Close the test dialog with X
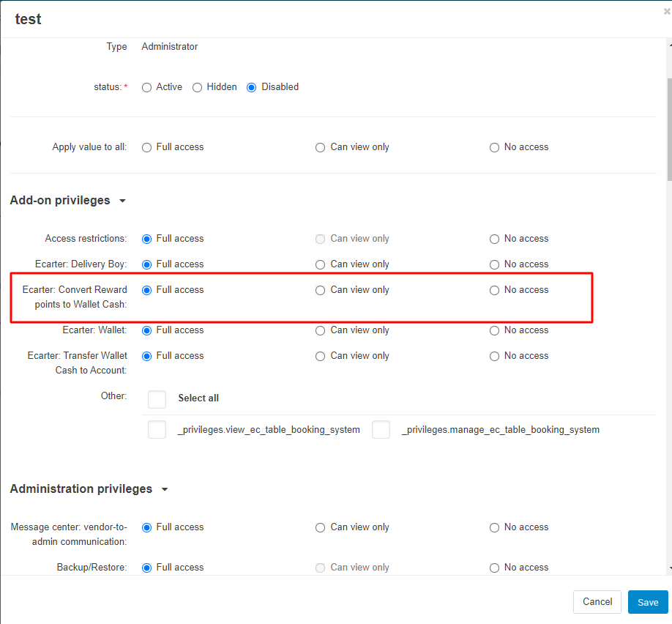The width and height of the screenshot is (672, 624). point(665,11)
